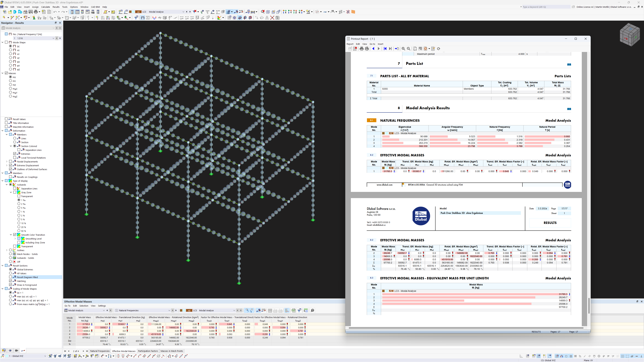Open the www.dlubal.com link in the report footer
This screenshot has width=644, height=362.
pyautogui.click(x=385, y=185)
